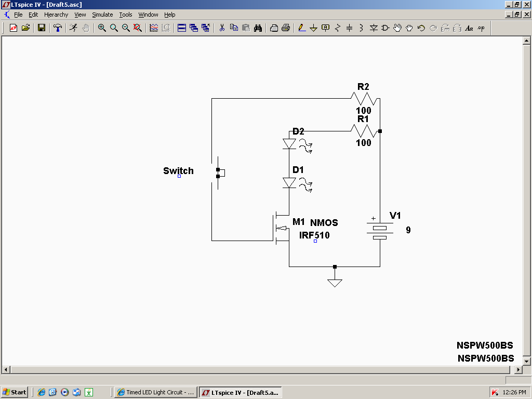Open the Tools menu
Image resolution: width=532 pixels, height=399 pixels.
click(x=126, y=15)
